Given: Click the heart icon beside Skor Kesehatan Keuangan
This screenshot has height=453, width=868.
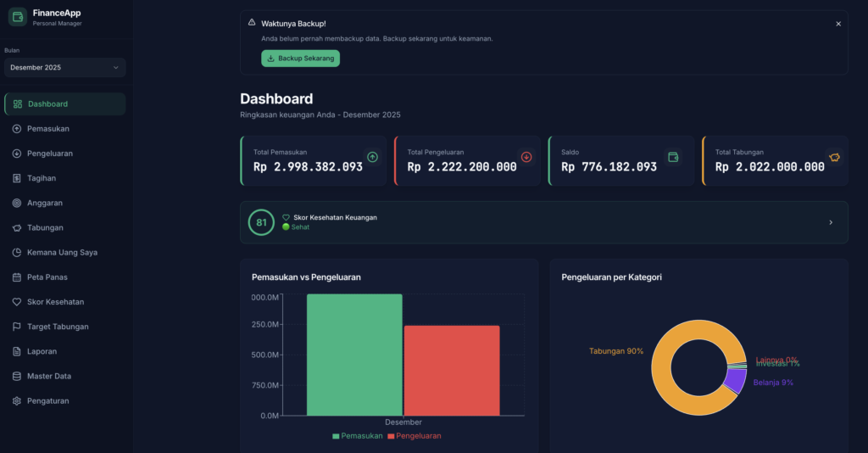Looking at the screenshot, I should [x=287, y=217].
